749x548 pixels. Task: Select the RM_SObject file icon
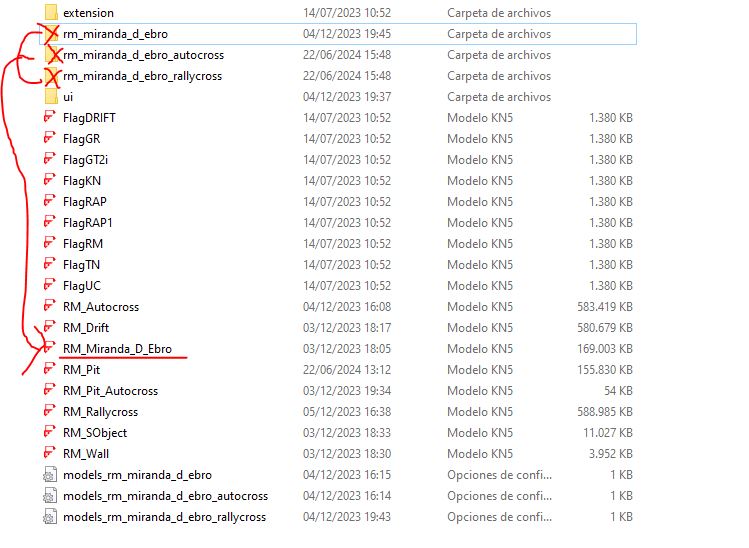tap(50, 432)
